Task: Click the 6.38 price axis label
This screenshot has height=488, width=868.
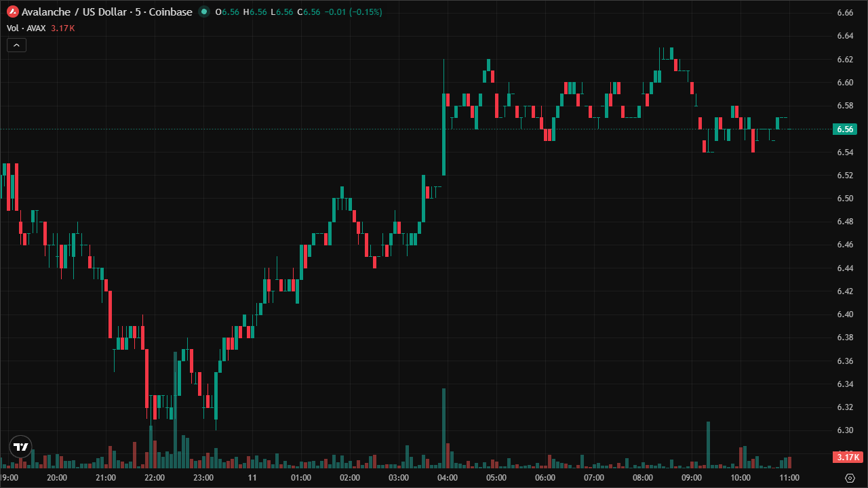Action: tap(845, 338)
